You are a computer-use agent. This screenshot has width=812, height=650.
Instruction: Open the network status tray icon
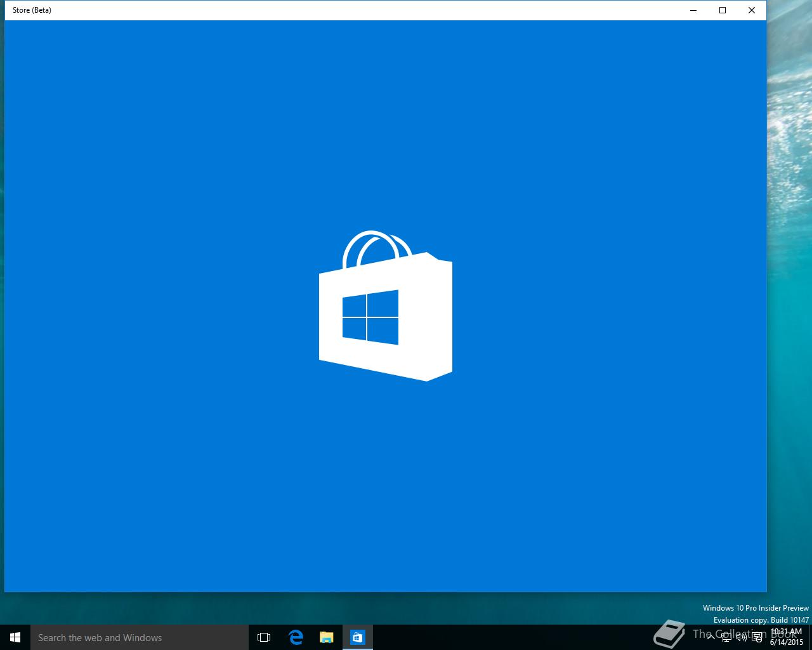(x=726, y=637)
